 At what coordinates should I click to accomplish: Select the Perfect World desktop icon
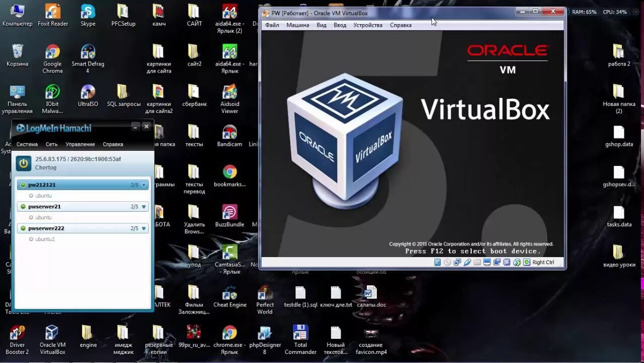pos(265,300)
